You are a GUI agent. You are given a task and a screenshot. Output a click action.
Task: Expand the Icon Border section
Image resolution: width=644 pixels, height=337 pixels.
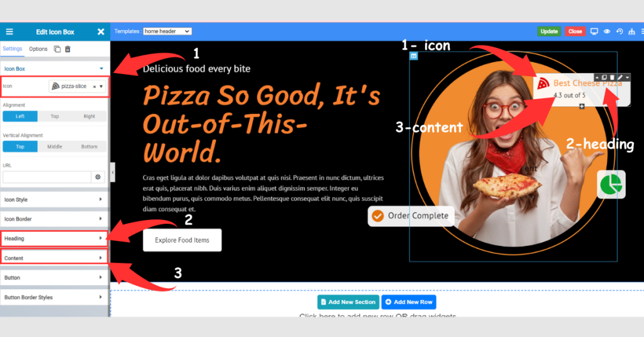pos(54,219)
